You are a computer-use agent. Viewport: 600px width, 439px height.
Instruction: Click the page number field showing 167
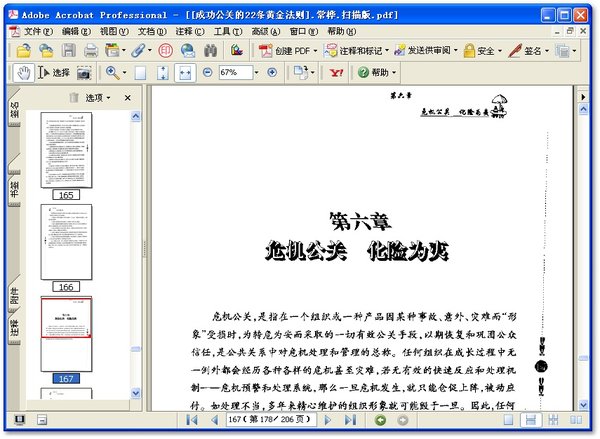coord(271,419)
